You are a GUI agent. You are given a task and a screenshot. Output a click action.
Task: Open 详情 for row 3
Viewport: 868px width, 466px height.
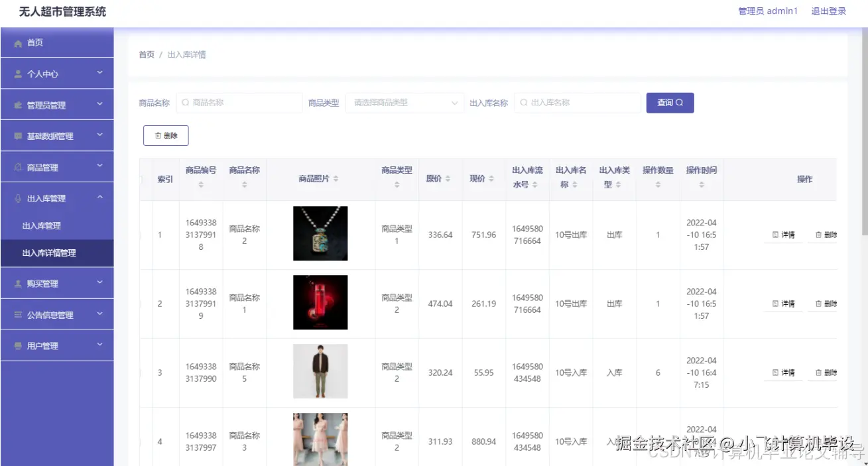(x=783, y=373)
